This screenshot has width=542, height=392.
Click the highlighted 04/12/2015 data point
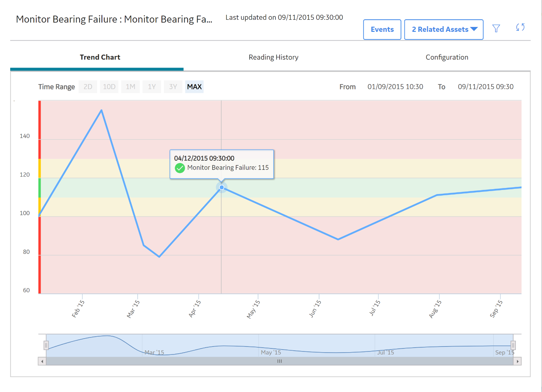(x=222, y=187)
